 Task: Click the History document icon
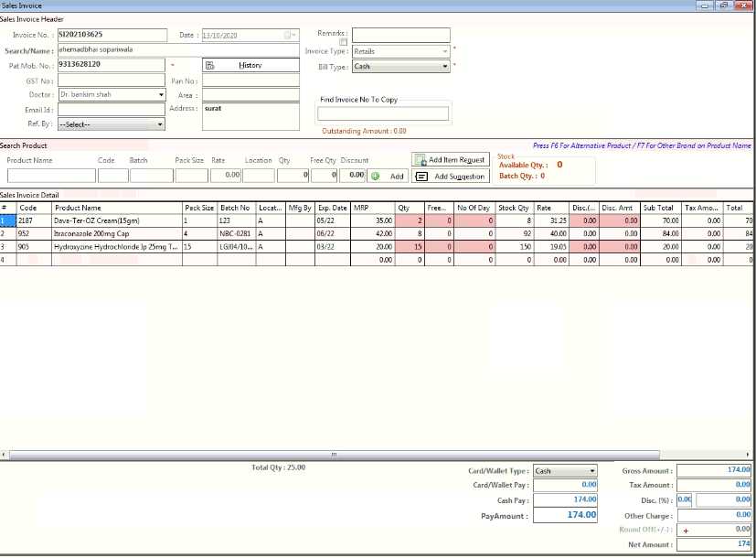tap(210, 65)
